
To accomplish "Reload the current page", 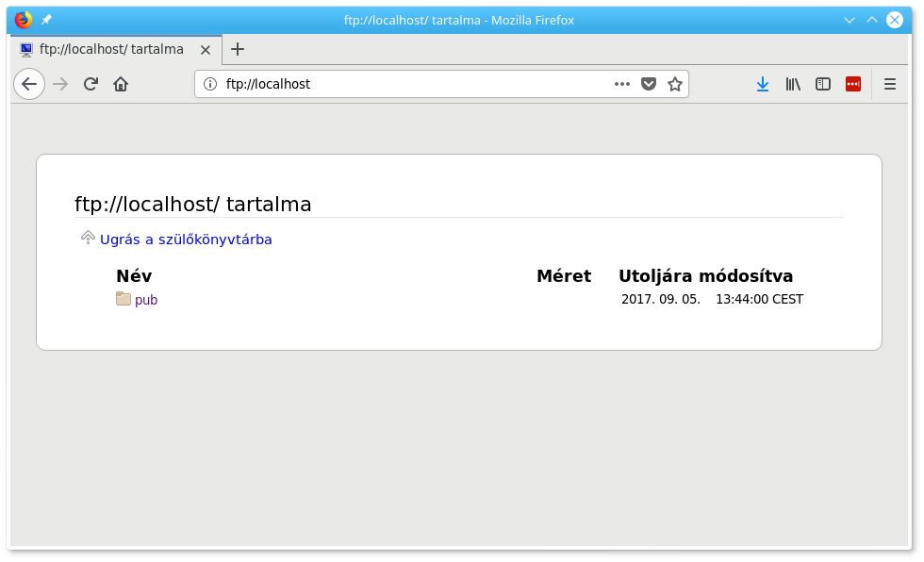I will coord(91,84).
